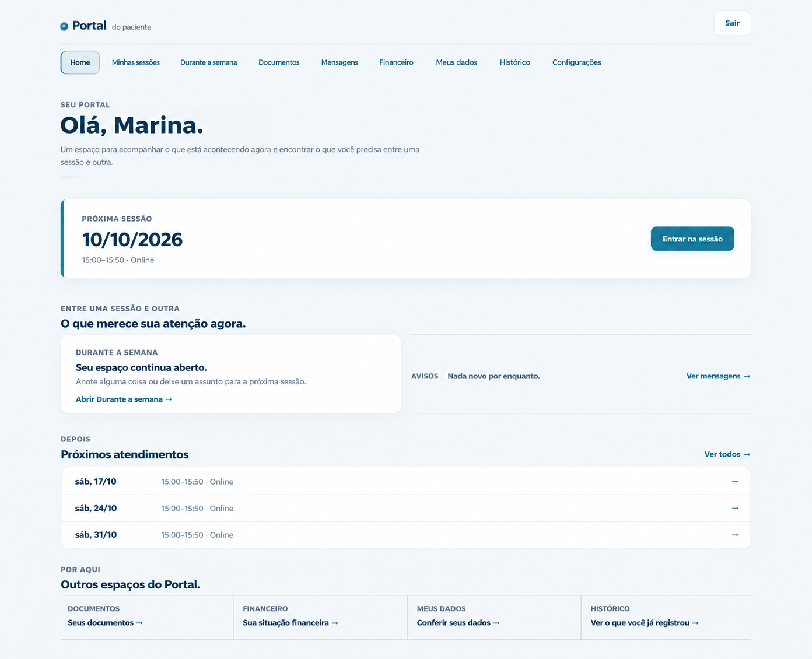Click the Conferir seus dados link
This screenshot has width=812, height=659.
coord(459,623)
